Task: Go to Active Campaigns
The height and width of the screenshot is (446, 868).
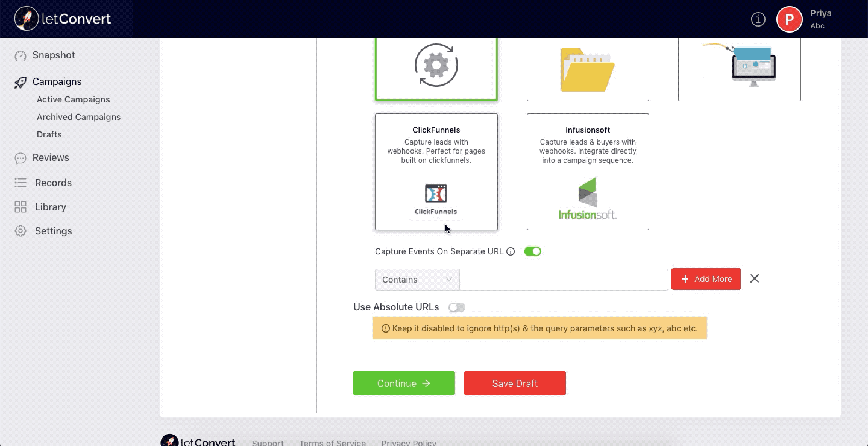Action: coord(74,99)
